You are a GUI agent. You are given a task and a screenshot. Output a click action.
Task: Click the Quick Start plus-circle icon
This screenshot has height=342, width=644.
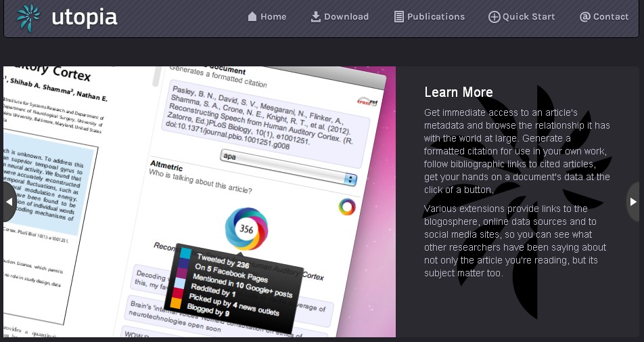(494, 17)
